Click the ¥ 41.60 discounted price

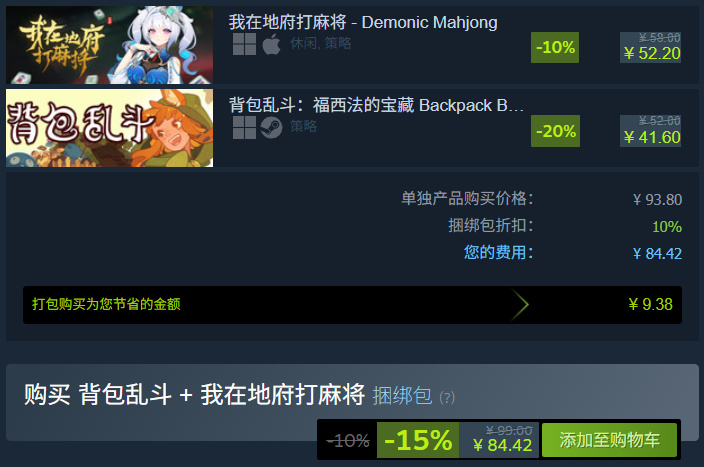[x=652, y=137]
